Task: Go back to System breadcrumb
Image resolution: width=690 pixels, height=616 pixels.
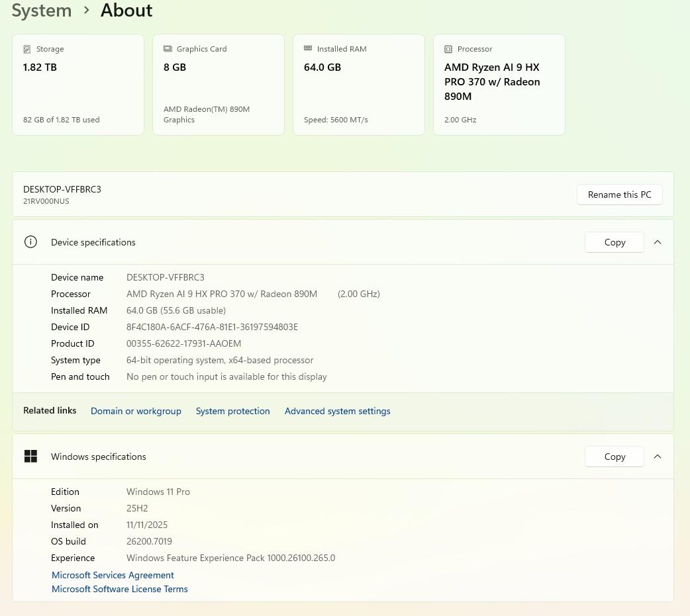Action: pyautogui.click(x=41, y=11)
